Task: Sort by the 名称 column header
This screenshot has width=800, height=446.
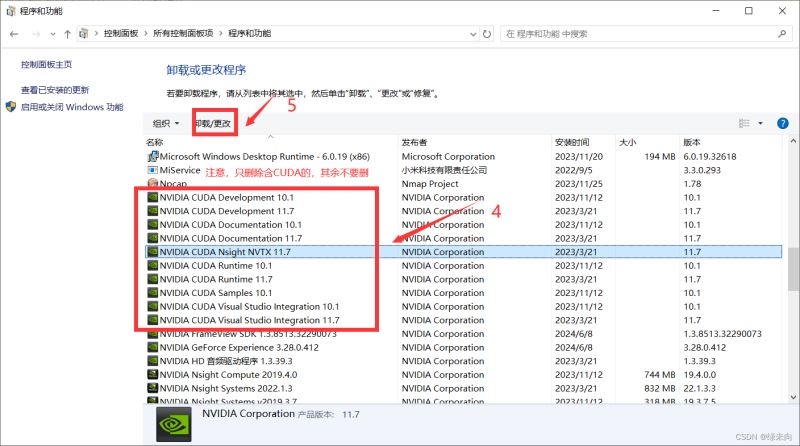Action: 155,142
